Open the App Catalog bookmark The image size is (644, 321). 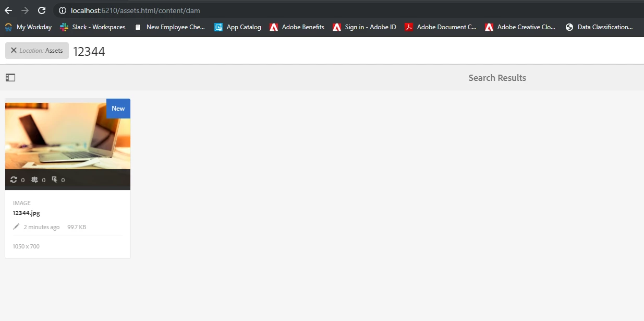pyautogui.click(x=238, y=27)
